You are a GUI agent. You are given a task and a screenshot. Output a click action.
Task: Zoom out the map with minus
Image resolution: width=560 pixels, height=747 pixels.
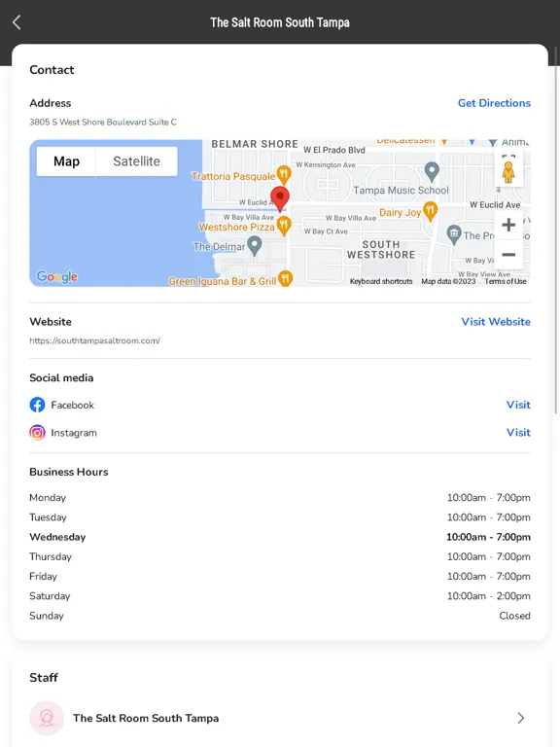coord(508,255)
